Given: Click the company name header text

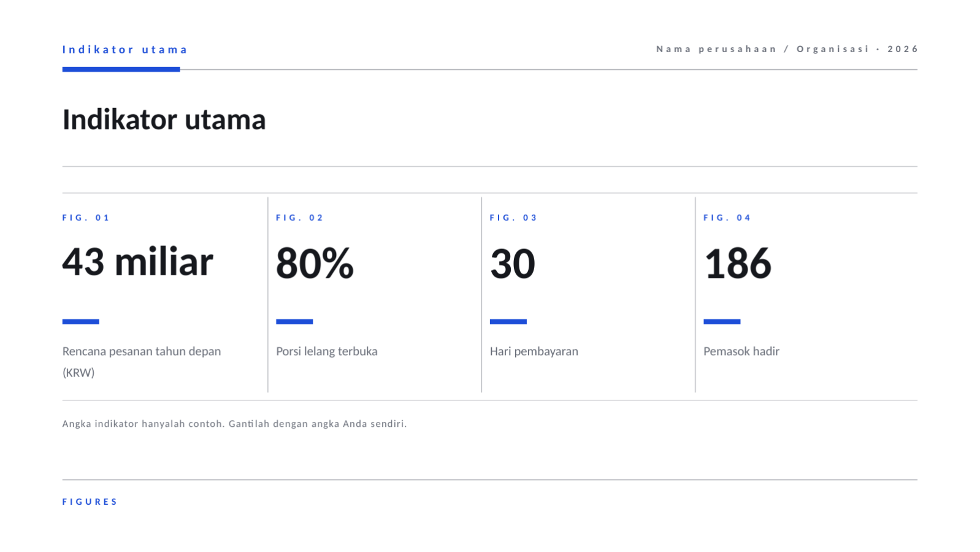Looking at the screenshot, I should (787, 49).
